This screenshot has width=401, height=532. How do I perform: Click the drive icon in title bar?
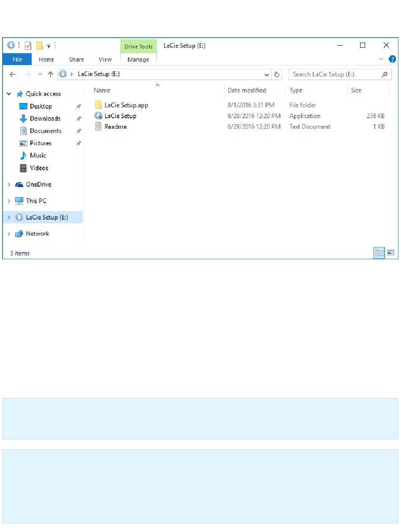click(x=11, y=45)
